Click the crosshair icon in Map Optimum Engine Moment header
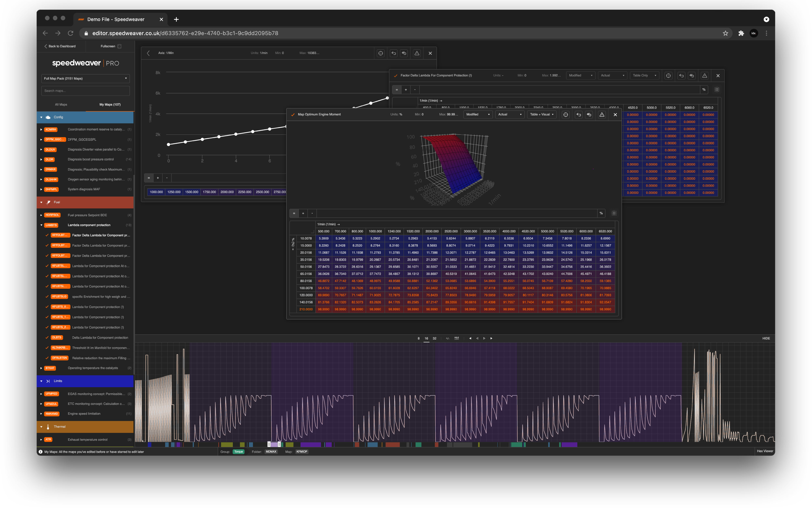This screenshot has width=812, height=508. (566, 115)
